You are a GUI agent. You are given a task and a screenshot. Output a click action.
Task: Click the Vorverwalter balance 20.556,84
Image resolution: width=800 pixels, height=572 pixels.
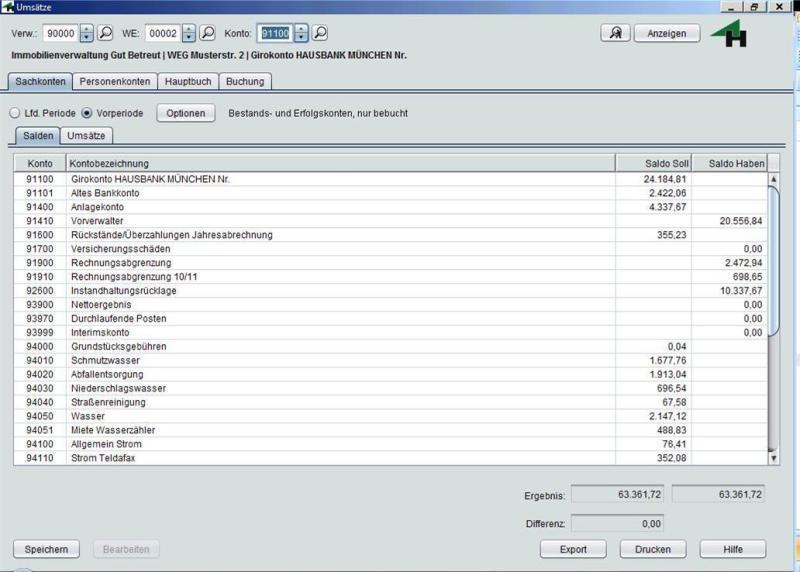tap(741, 221)
